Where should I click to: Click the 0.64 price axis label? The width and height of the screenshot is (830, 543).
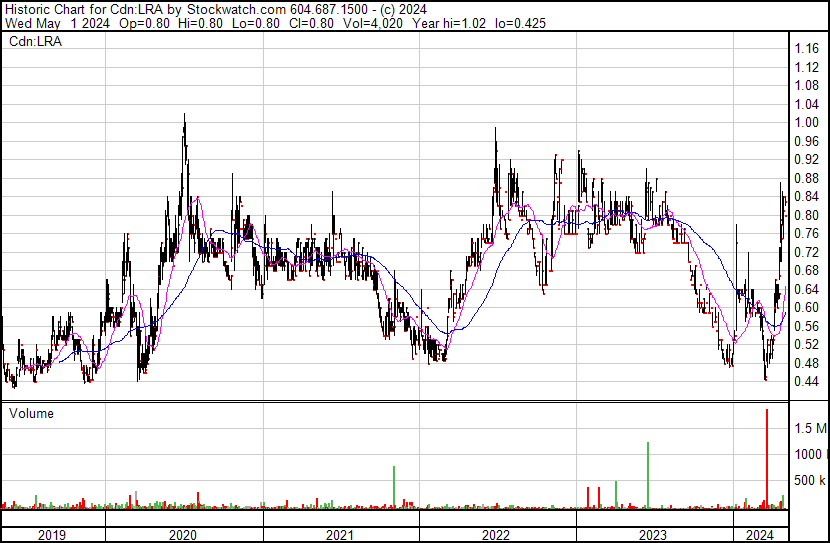pyautogui.click(x=807, y=289)
